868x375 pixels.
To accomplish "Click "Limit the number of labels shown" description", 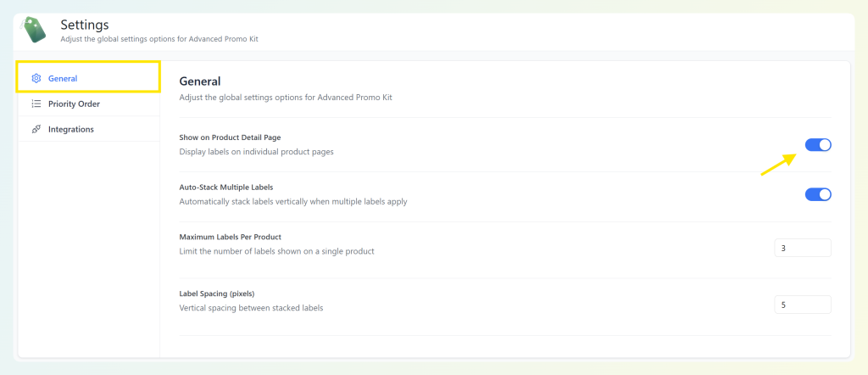I will click(x=277, y=251).
